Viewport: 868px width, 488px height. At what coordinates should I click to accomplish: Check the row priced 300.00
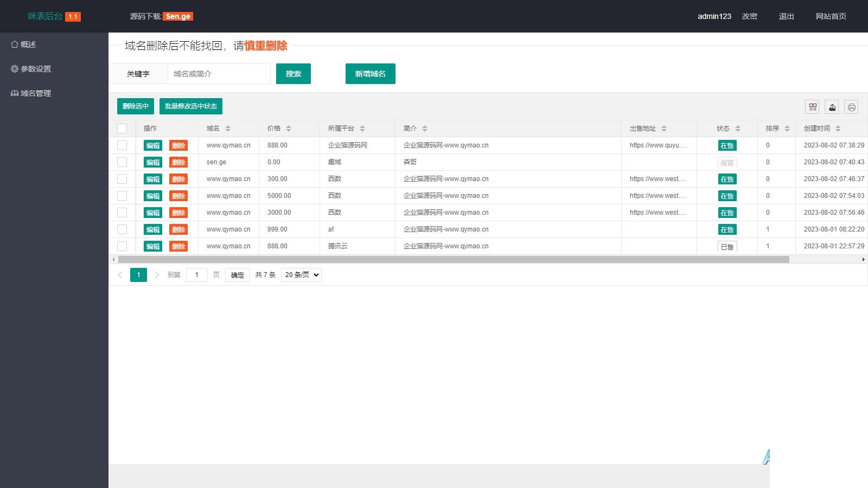coord(122,179)
